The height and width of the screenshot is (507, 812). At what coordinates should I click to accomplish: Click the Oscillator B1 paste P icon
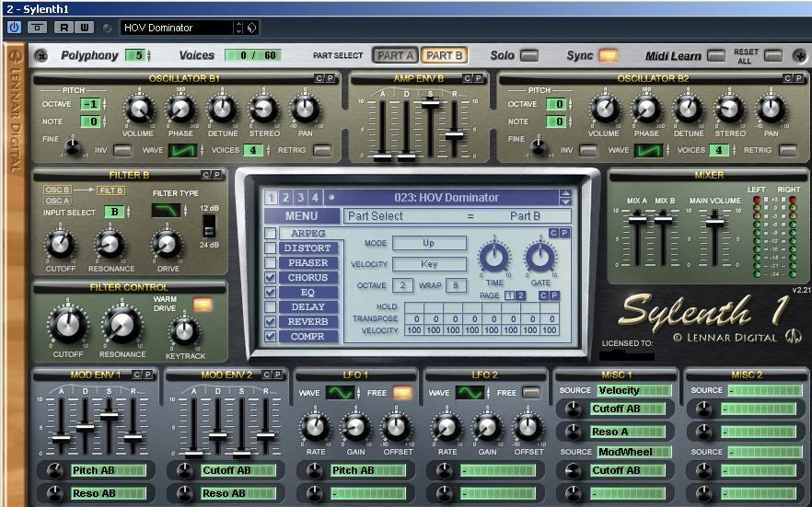[x=330, y=78]
